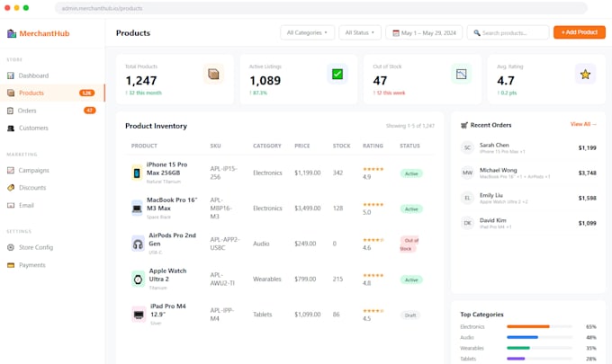Click Michael Wong's order amount $3,748
The width and height of the screenshot is (612, 364).
point(588,173)
